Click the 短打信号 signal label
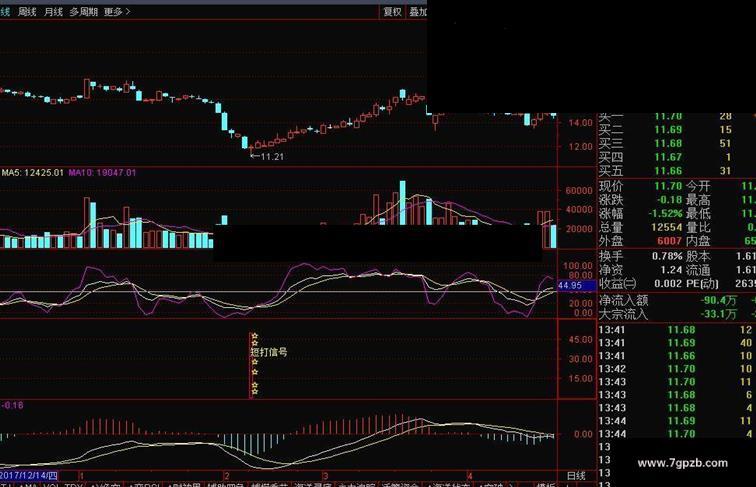Viewport: 756px width, 487px height. (269, 352)
